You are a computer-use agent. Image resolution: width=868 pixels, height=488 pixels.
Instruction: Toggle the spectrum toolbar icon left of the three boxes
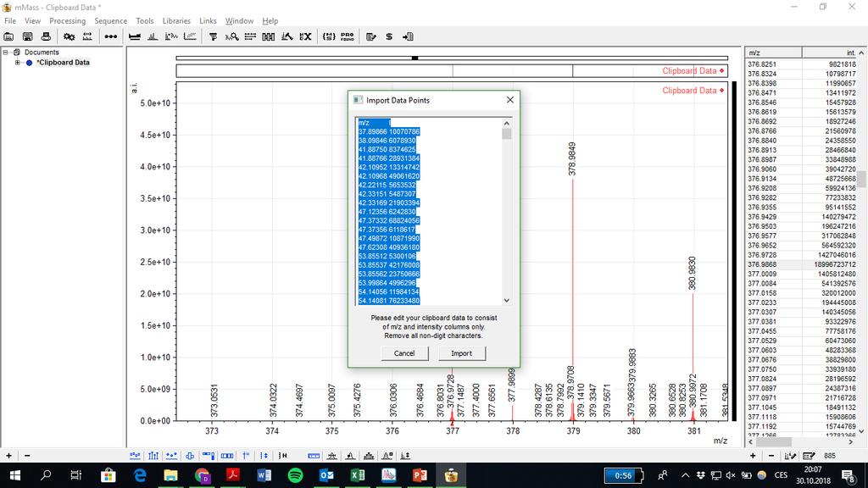pos(209,455)
